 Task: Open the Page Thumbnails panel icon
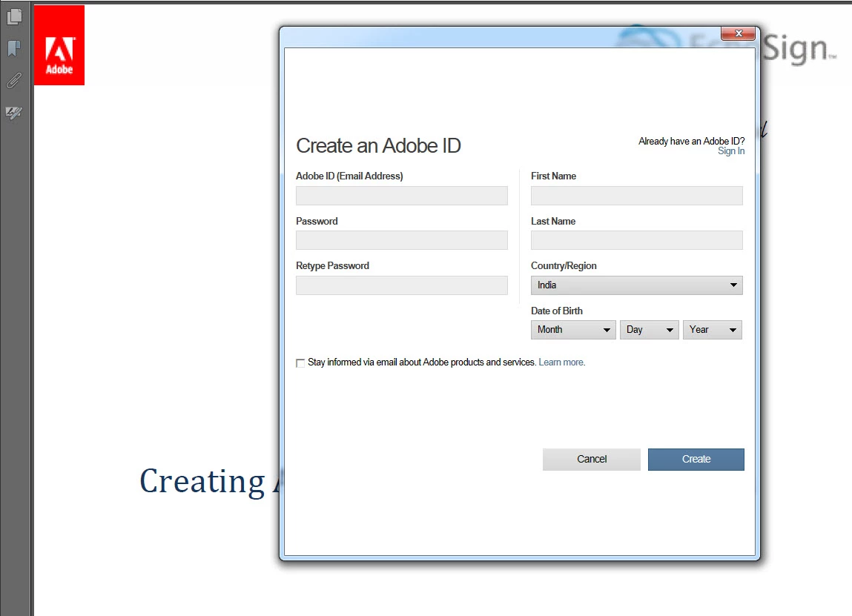click(x=15, y=17)
